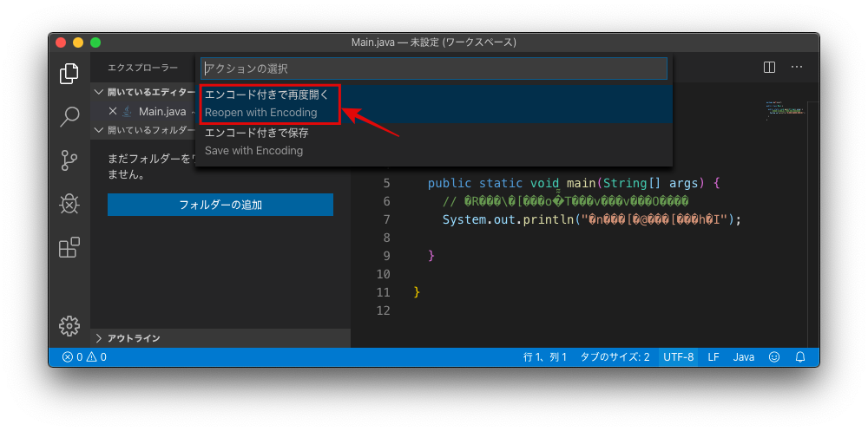Open the Explorer view in activity bar

pyautogui.click(x=69, y=74)
